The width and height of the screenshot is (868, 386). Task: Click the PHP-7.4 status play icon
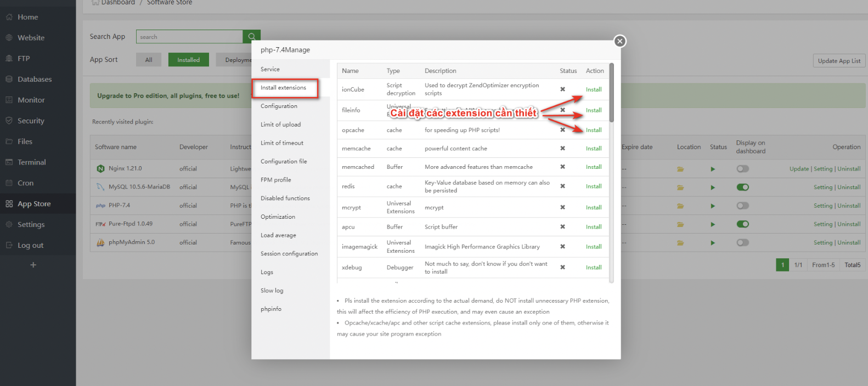(x=713, y=206)
